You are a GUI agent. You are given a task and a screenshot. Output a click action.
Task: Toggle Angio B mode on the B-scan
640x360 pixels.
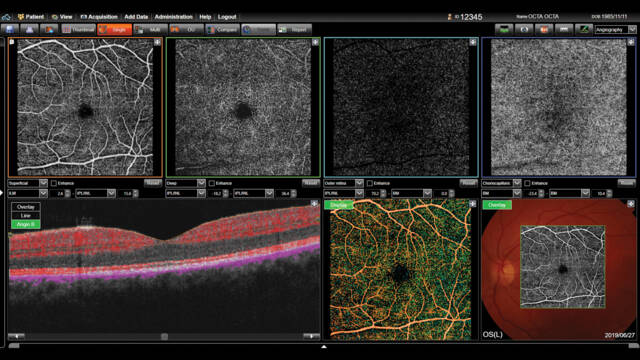(x=25, y=224)
